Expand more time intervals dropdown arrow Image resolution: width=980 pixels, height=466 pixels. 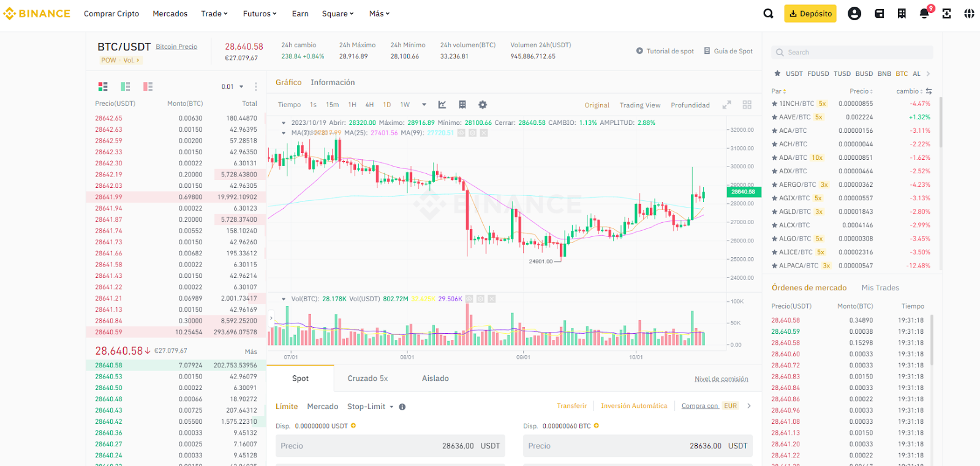point(423,105)
